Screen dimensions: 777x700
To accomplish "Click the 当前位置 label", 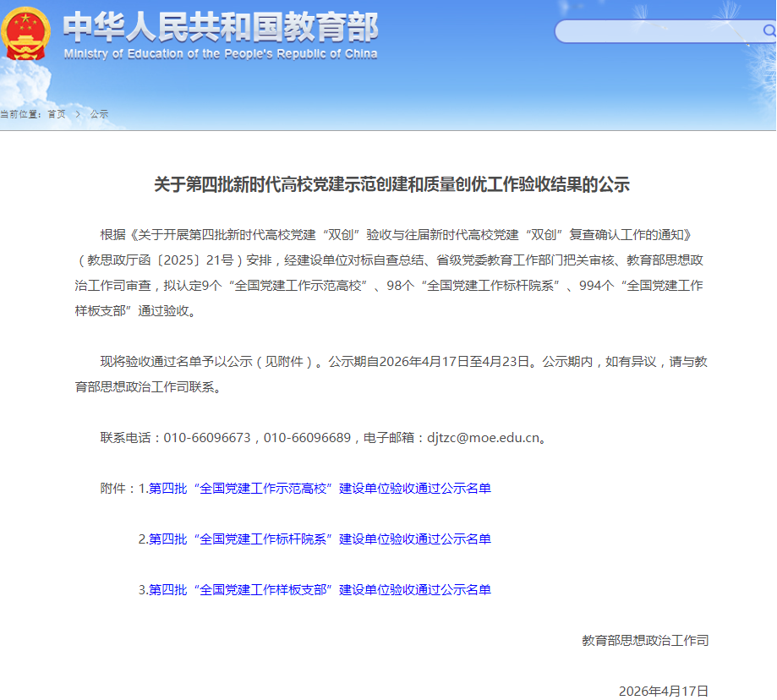I will coord(20,114).
